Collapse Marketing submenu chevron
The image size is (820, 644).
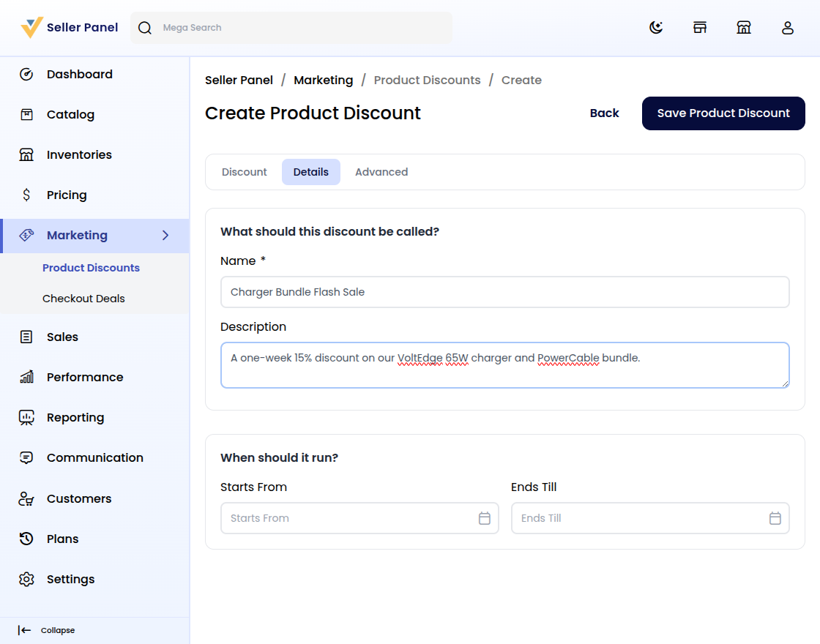point(165,235)
